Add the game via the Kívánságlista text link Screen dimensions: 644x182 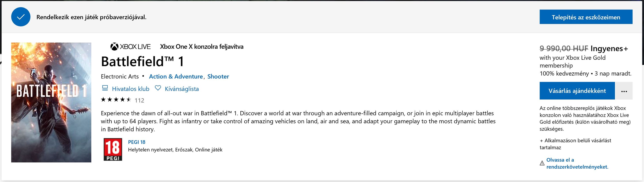[182, 89]
